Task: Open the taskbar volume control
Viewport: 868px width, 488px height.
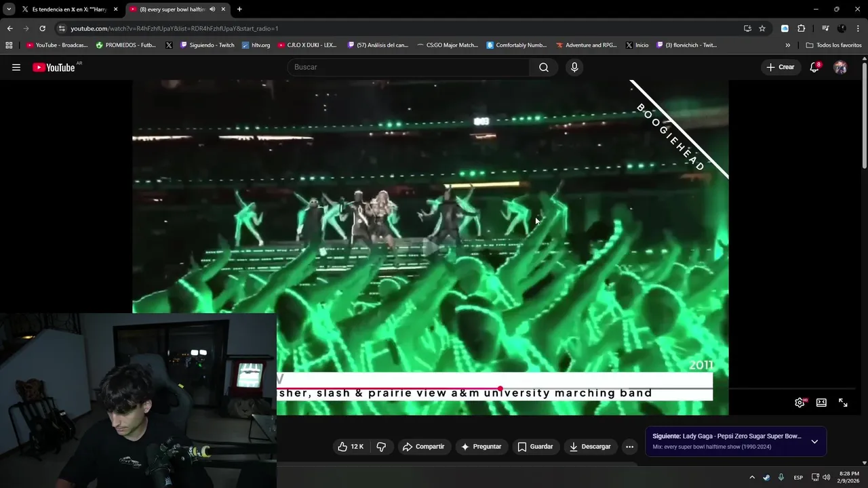Action: [x=826, y=477]
